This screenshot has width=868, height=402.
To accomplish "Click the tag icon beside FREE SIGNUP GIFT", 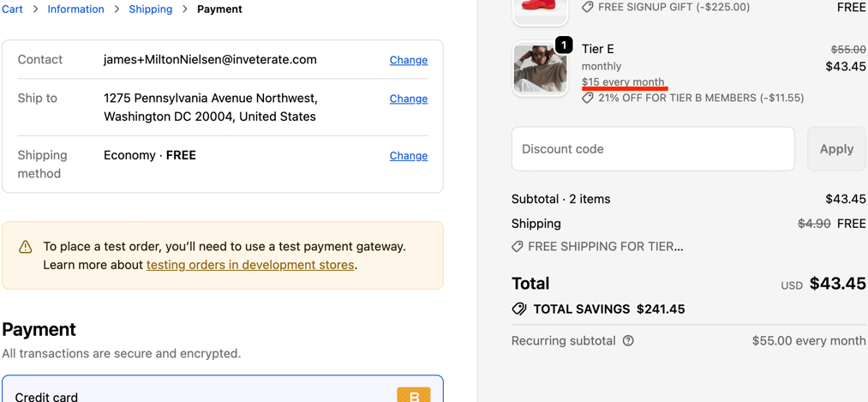I will [x=588, y=7].
